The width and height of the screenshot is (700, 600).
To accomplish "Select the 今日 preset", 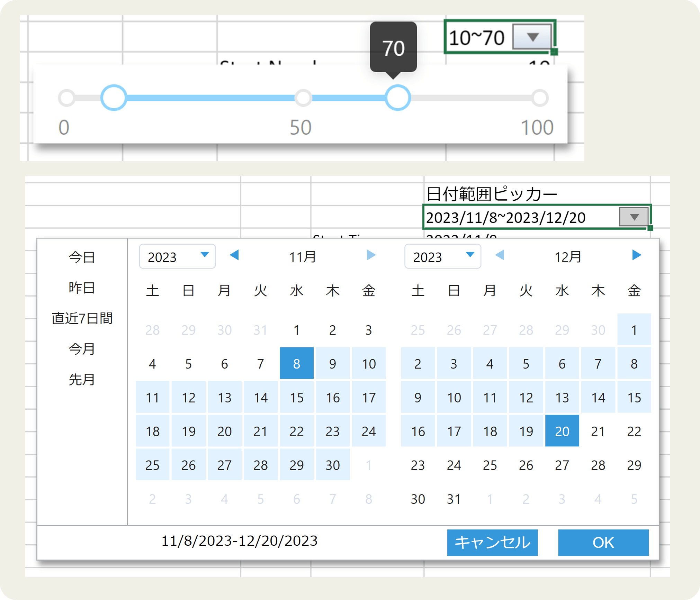I will coord(82,257).
